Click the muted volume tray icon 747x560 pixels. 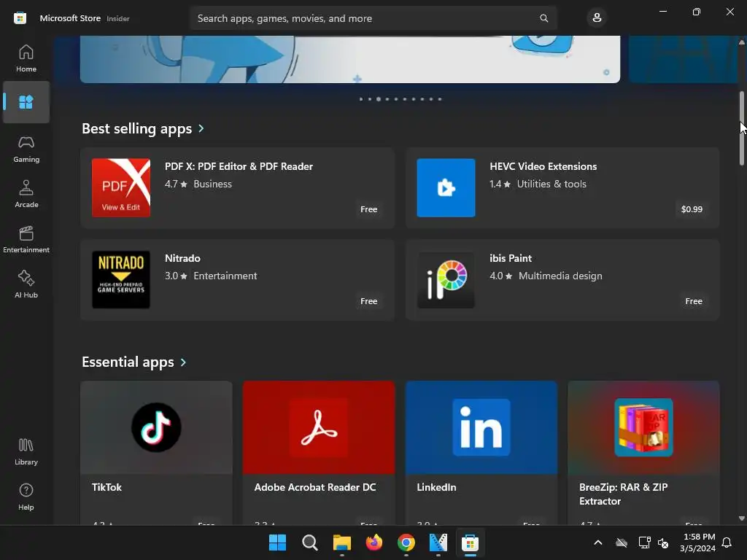tap(663, 542)
